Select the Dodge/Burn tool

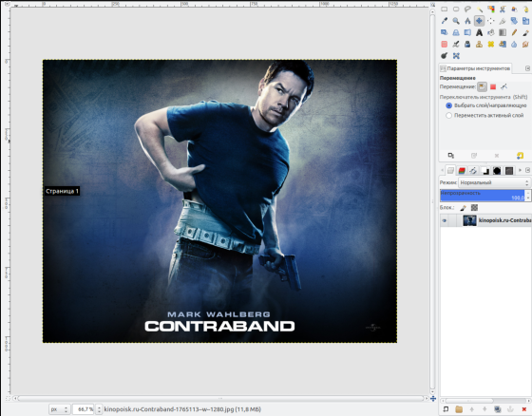pyautogui.click(x=445, y=56)
